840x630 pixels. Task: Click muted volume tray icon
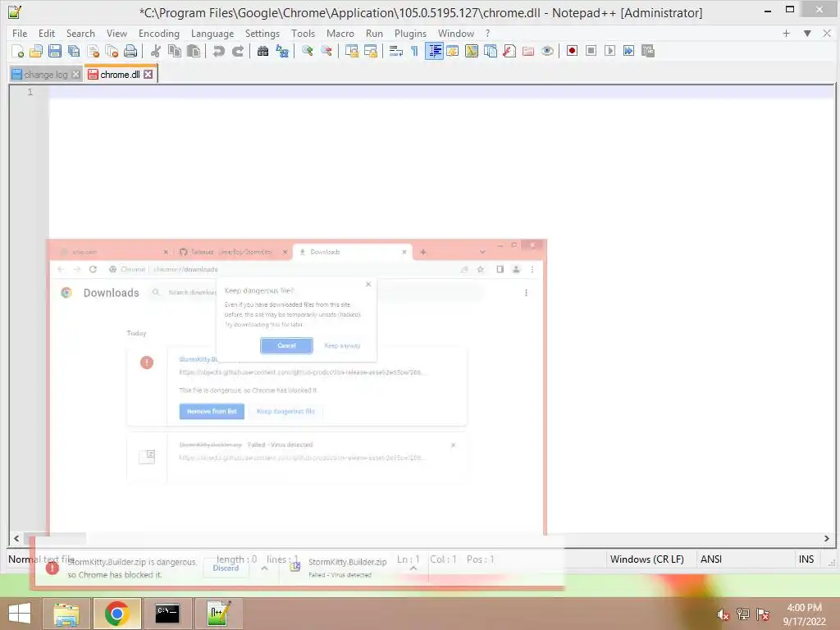723,614
